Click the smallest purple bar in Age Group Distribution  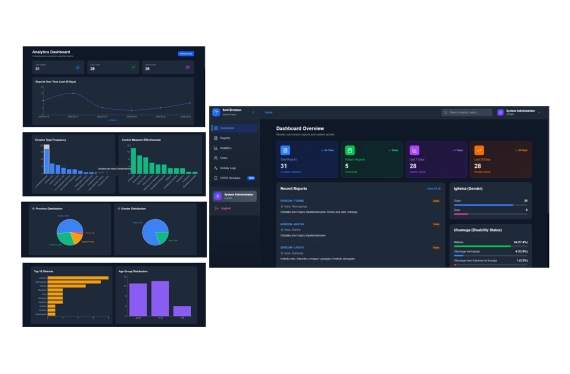pyautogui.click(x=182, y=311)
